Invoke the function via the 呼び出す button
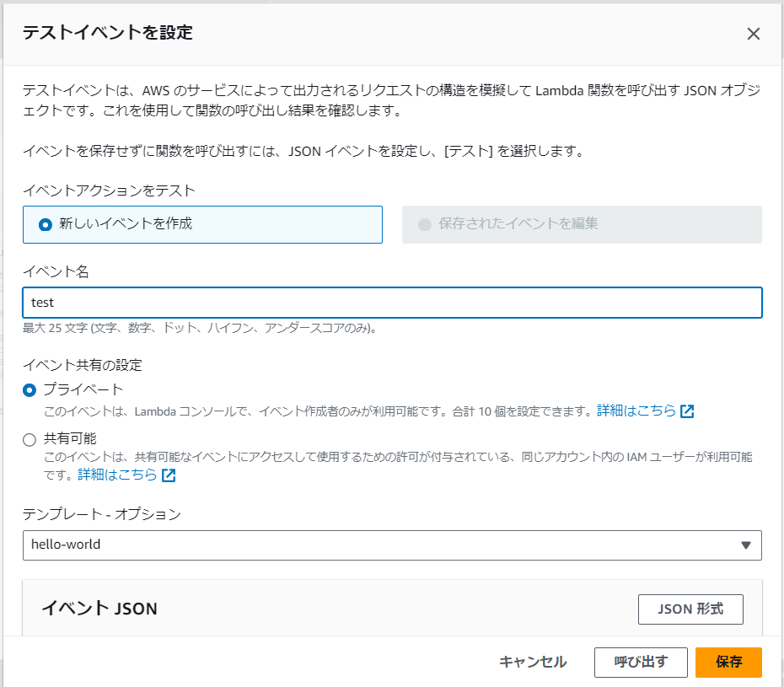Screen dimensions: 784x687 tap(641, 663)
